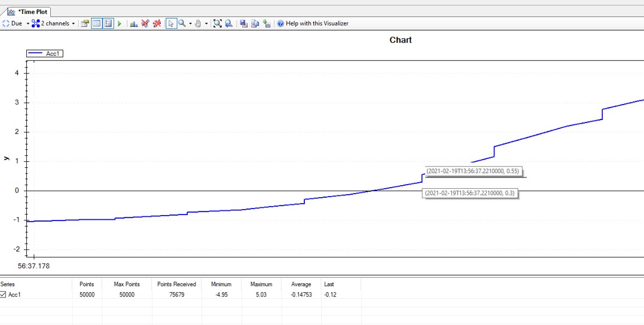
Task: Click the 2 channels icon
Action: click(36, 23)
